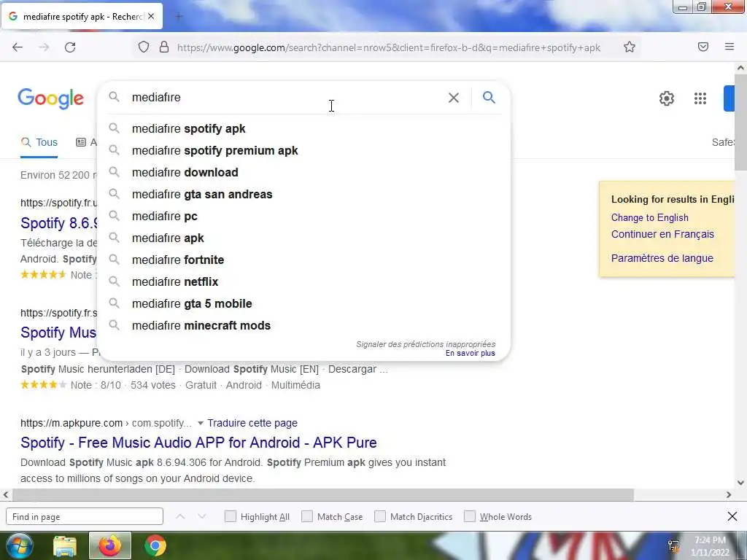The image size is (747, 560).
Task: Click the forward navigation arrow
Action: pos(44,47)
